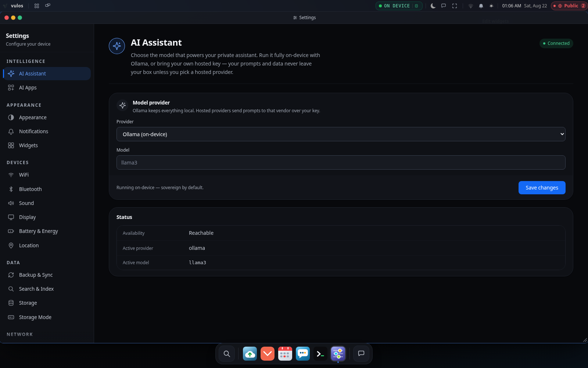Click the 'llama3' active model value
The image size is (588, 368).
197,262
